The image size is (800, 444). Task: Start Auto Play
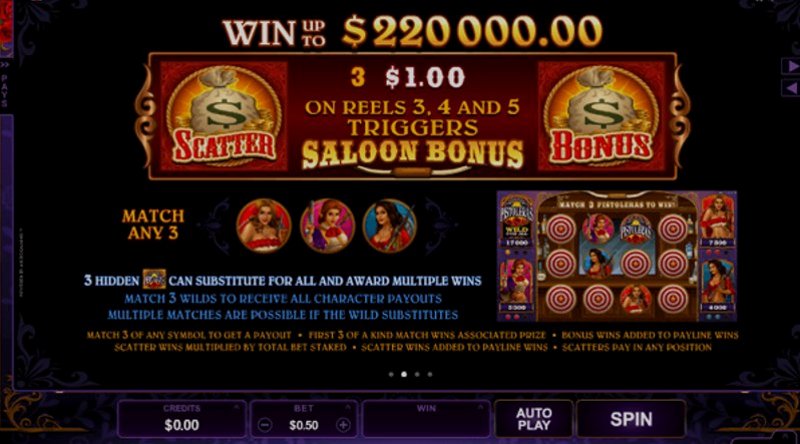pyautogui.click(x=534, y=419)
